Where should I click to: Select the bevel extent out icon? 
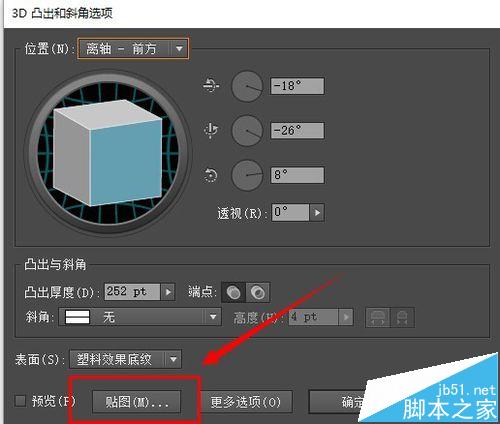[378, 317]
